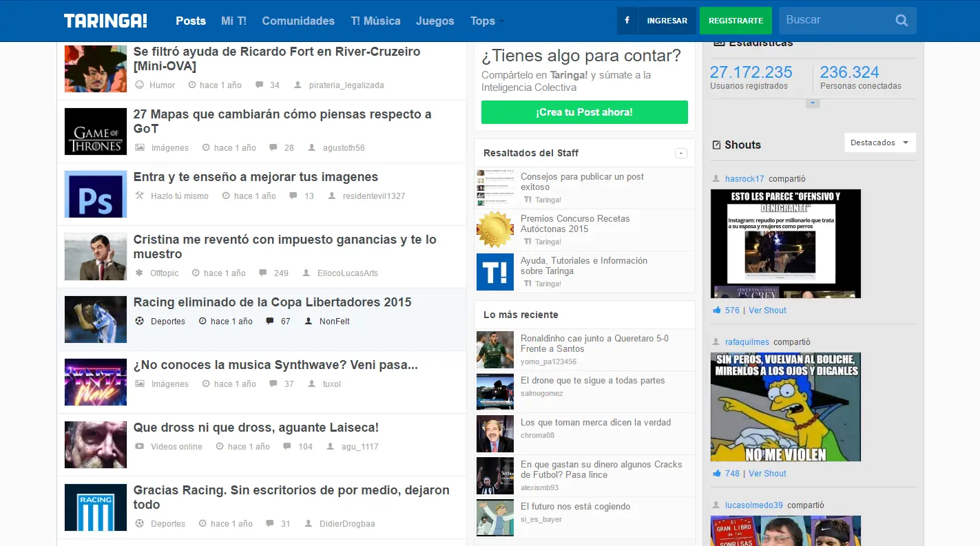Screen dimensions: 980x546
Task: Click the Deportes ball icon under Gracias Racing
Action: 140,523
